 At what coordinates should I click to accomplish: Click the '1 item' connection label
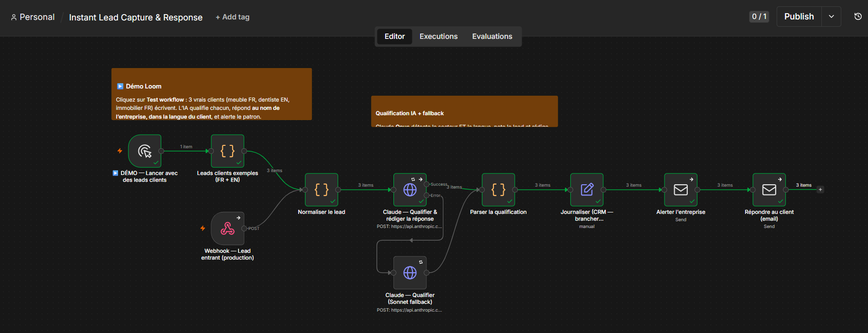click(x=186, y=147)
